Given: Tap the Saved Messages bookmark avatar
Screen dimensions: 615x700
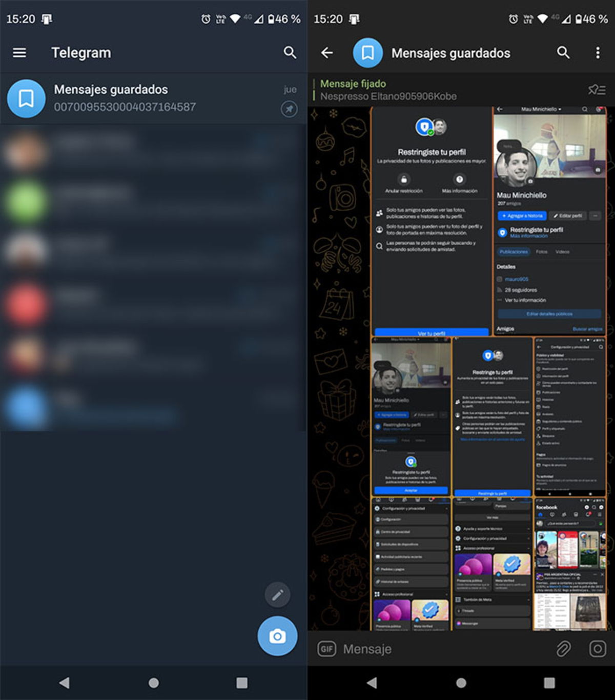Looking at the screenshot, I should pyautogui.click(x=26, y=98).
